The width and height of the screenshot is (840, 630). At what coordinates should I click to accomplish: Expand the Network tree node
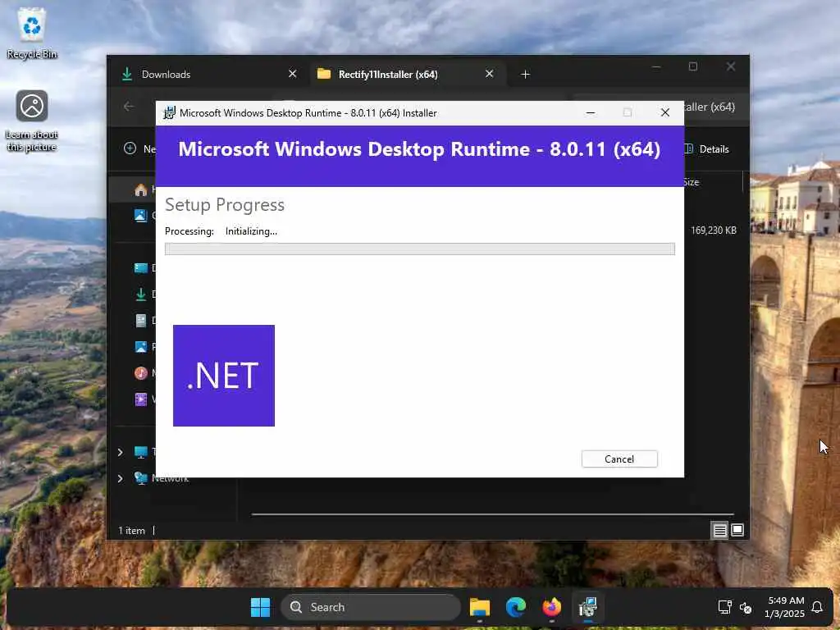click(120, 478)
